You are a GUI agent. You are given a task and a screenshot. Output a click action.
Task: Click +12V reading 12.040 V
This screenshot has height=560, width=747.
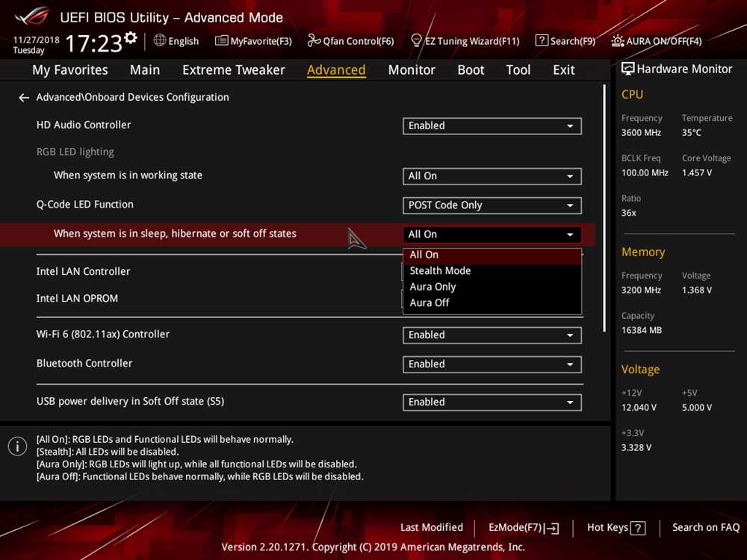(x=639, y=408)
